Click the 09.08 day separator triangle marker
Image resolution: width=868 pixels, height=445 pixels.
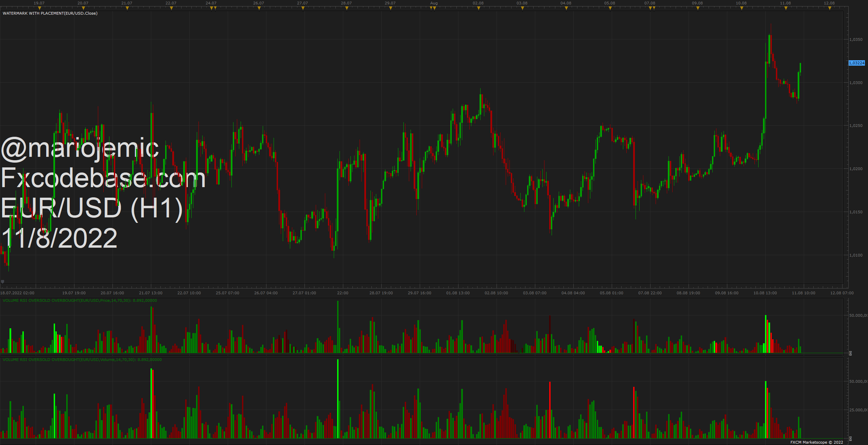pos(698,8)
